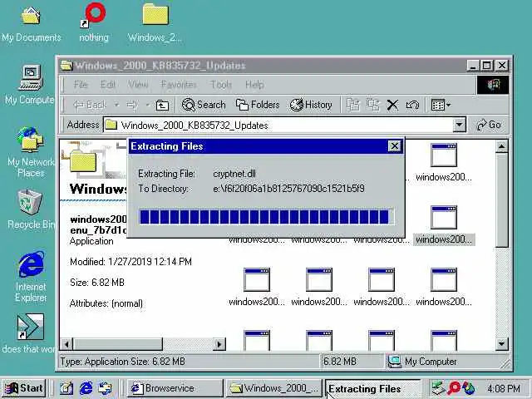Click horizontal scrollbar right arrow
The height and width of the screenshot is (399, 532).
point(219,344)
